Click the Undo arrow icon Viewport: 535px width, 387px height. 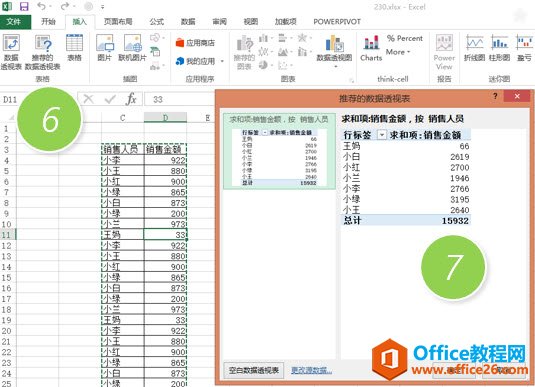pyautogui.click(x=42, y=6)
